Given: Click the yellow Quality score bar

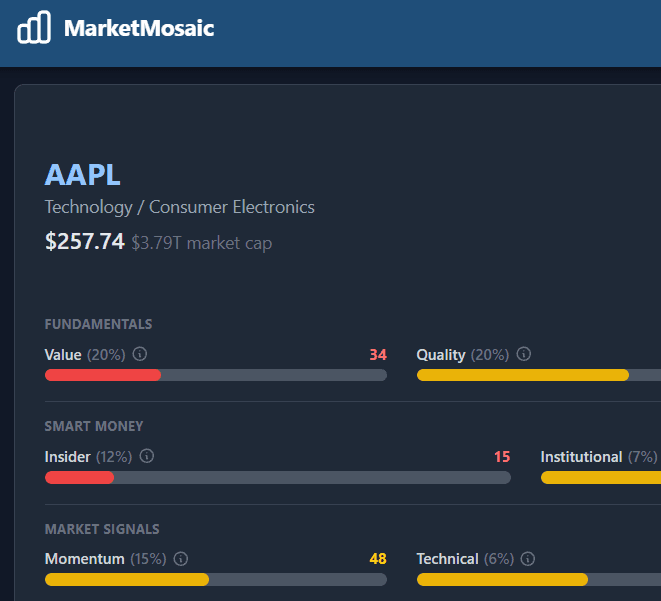Looking at the screenshot, I should click(x=523, y=375).
